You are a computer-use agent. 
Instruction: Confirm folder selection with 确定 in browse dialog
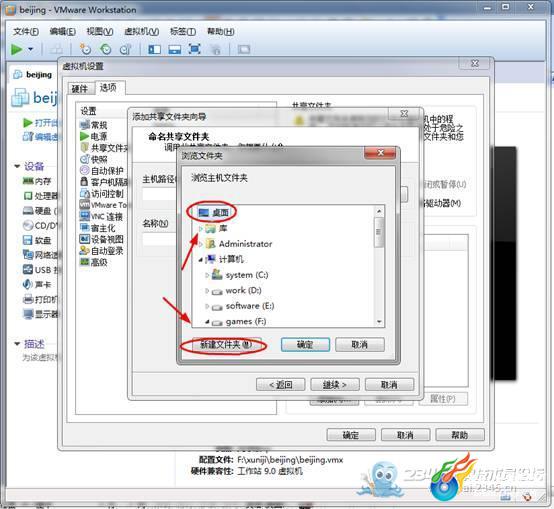[x=305, y=345]
